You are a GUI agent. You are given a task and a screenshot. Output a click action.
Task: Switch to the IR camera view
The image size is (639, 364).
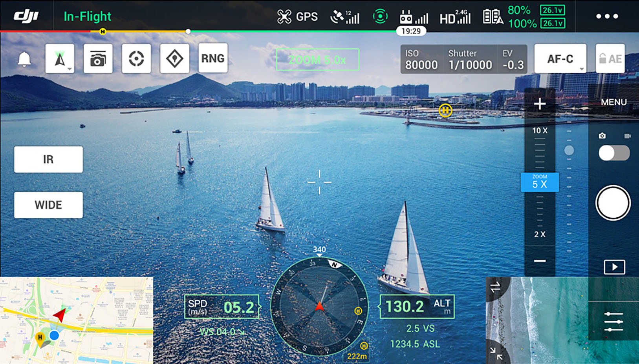click(48, 160)
